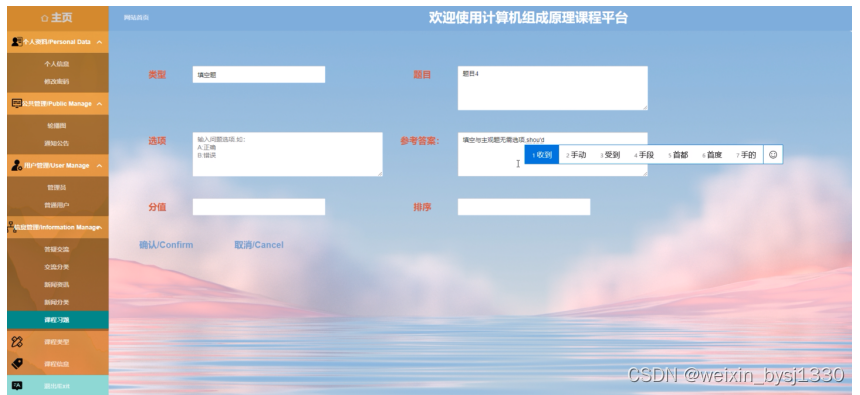Click the 课程信息 tag icon
860x395 pixels.
(16, 364)
